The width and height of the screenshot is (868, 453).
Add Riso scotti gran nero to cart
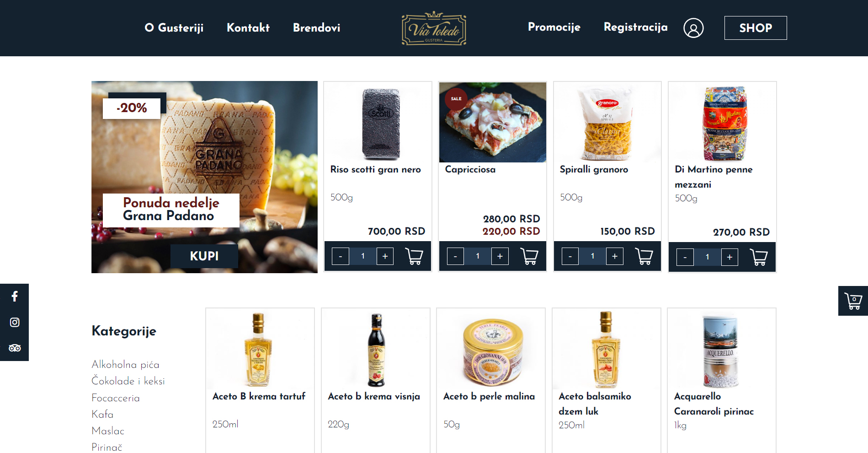414,256
